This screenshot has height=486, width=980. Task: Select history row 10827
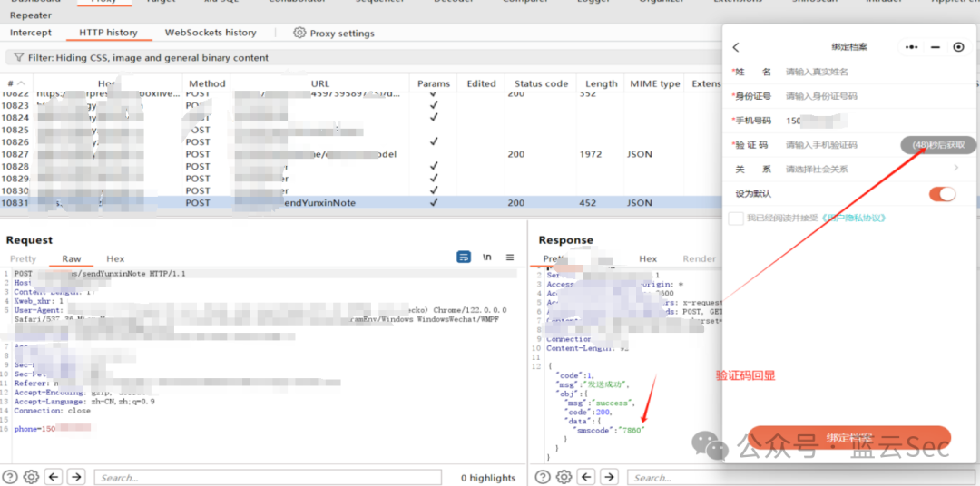click(x=361, y=154)
